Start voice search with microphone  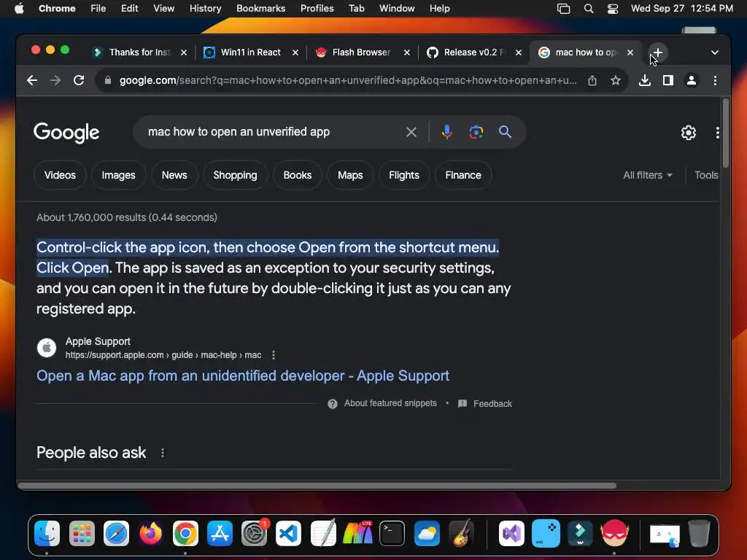point(447,132)
